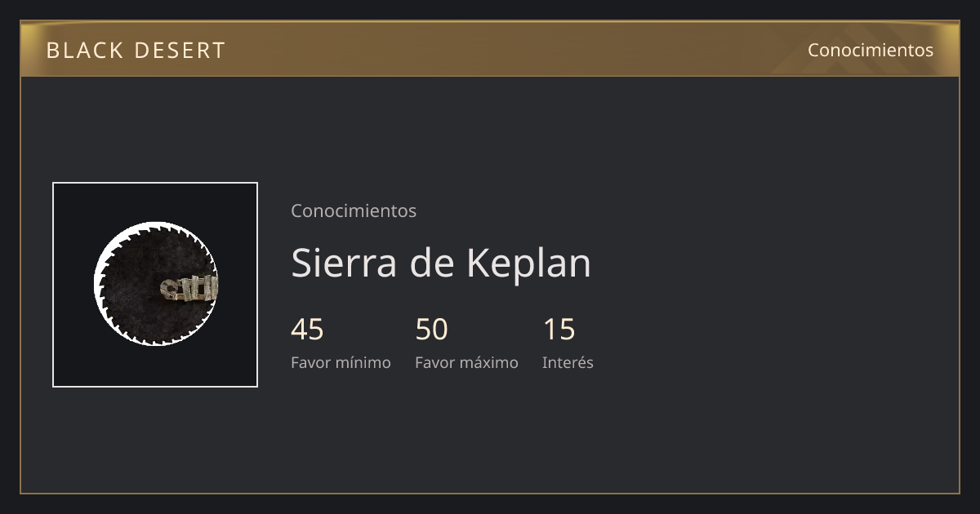Click the interest value 15
980x514 pixels.
point(559,330)
